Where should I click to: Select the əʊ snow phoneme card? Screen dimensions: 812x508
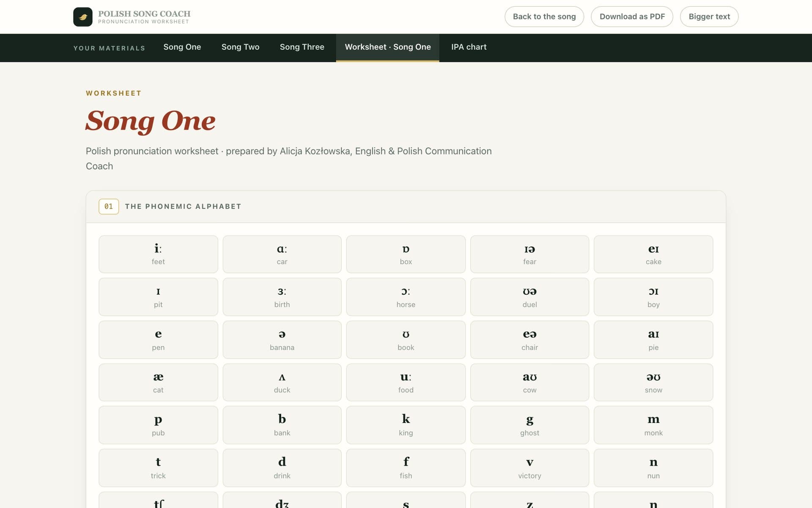click(x=653, y=382)
